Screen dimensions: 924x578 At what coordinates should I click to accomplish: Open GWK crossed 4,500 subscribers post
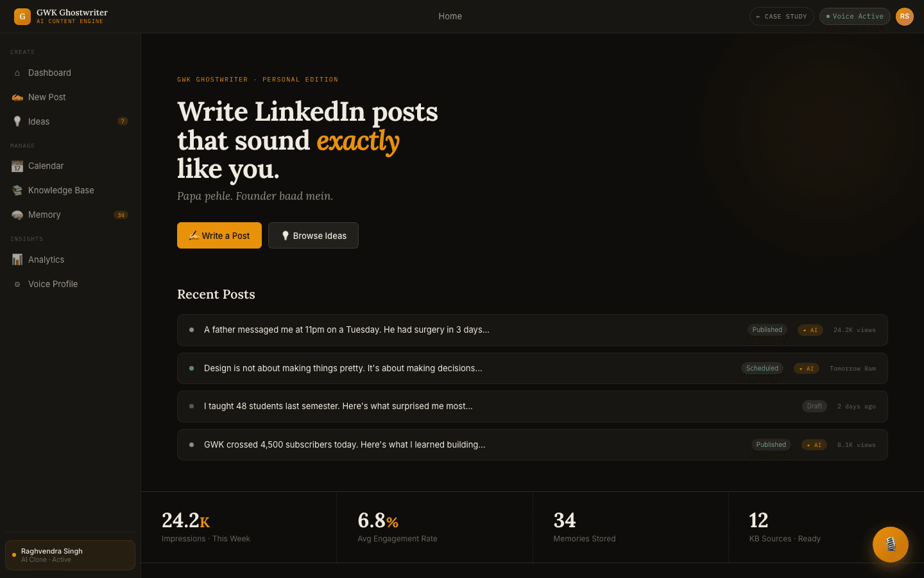tap(533, 445)
